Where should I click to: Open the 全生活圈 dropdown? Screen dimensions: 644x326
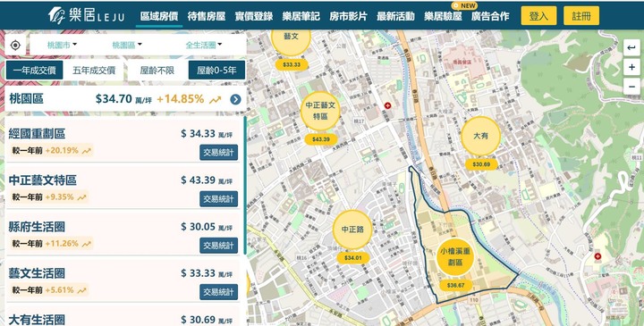point(203,46)
